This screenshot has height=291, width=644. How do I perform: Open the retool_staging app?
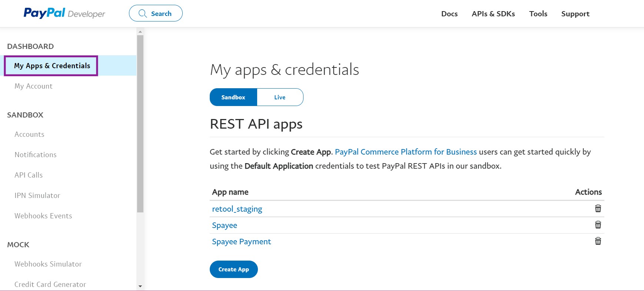[237, 209]
